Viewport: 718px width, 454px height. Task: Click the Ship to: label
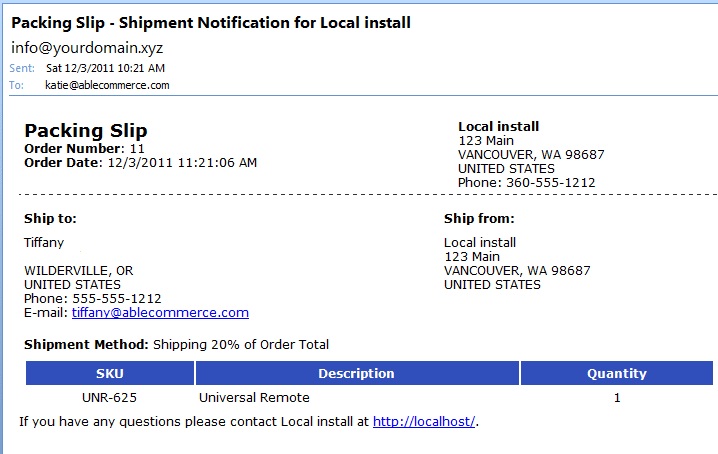click(x=50, y=219)
